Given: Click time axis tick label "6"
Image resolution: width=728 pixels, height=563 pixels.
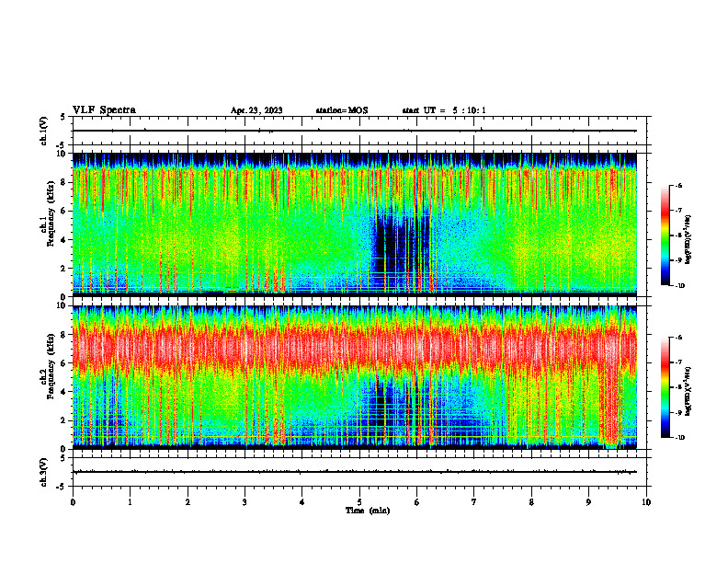Looking at the screenshot, I should [417, 502].
